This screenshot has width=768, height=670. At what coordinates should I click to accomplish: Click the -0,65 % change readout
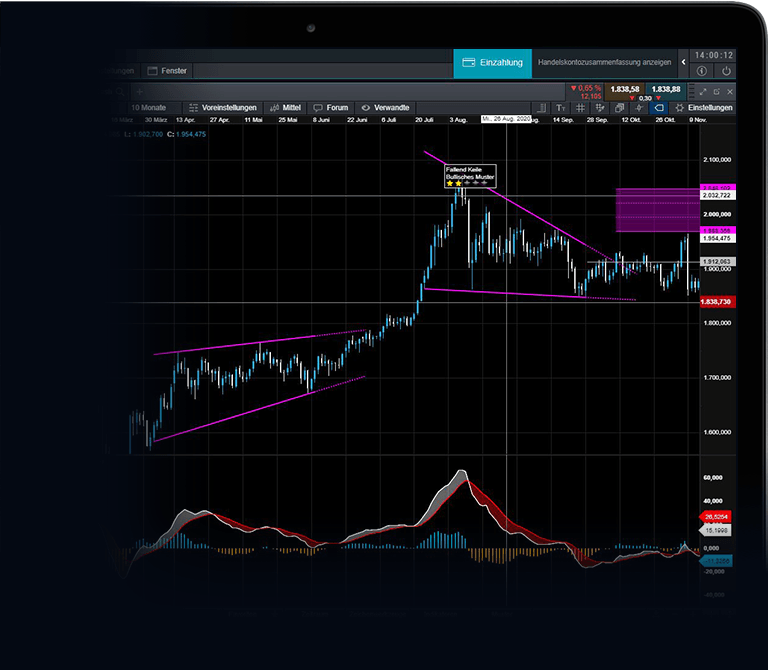[x=586, y=88]
